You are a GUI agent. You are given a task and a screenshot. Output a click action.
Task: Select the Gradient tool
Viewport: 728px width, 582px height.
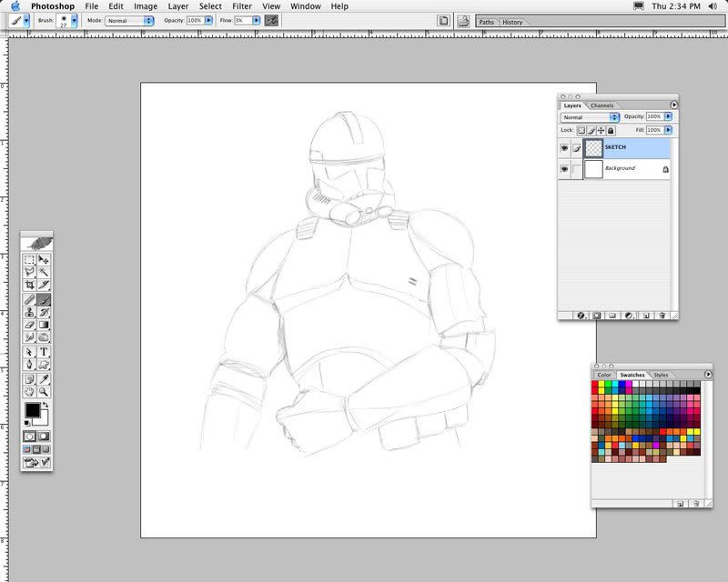pyautogui.click(x=44, y=325)
